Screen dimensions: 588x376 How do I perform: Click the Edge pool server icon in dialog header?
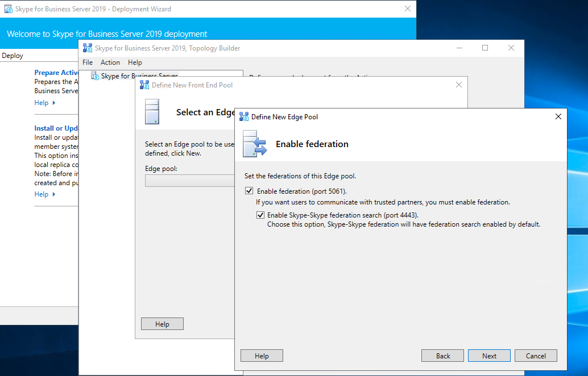pos(254,144)
